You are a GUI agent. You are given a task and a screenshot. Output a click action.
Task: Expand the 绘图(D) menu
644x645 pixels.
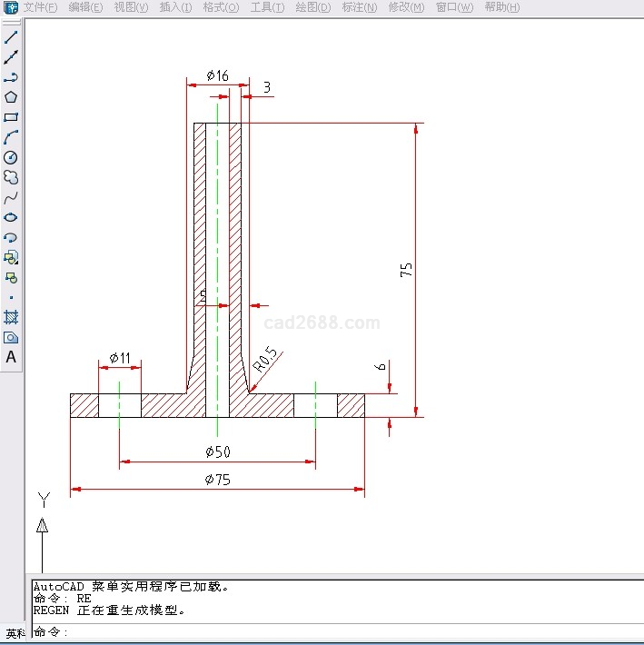pyautogui.click(x=312, y=7)
